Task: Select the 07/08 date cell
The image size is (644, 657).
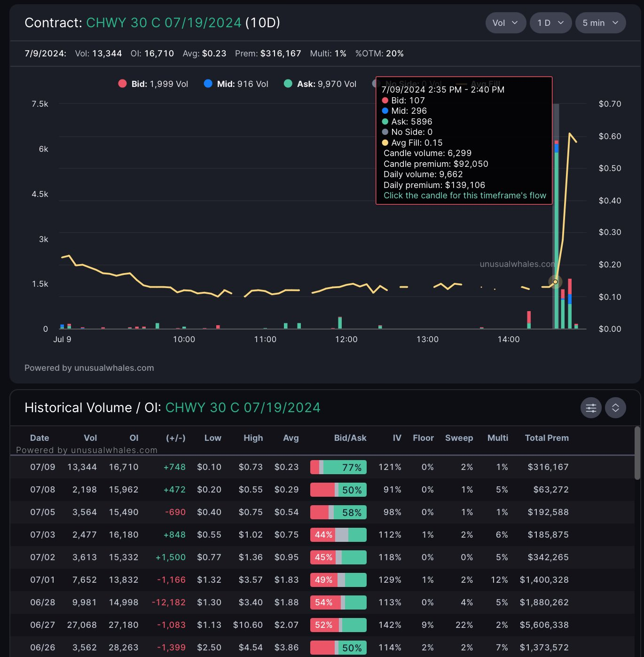Action: [x=43, y=490]
